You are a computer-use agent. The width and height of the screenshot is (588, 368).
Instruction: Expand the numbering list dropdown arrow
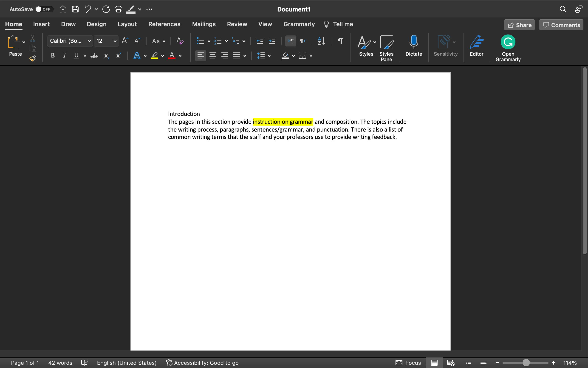tap(226, 41)
